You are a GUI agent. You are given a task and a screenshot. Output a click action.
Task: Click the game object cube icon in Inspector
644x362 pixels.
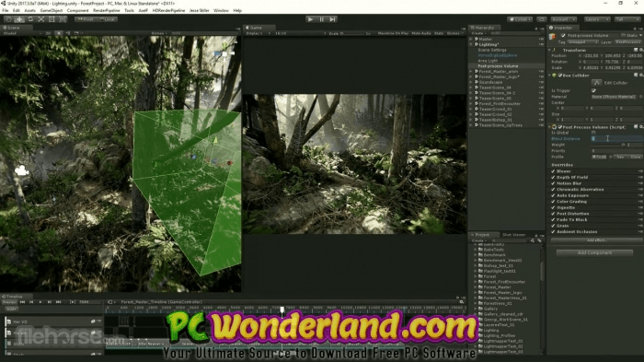[553, 37]
